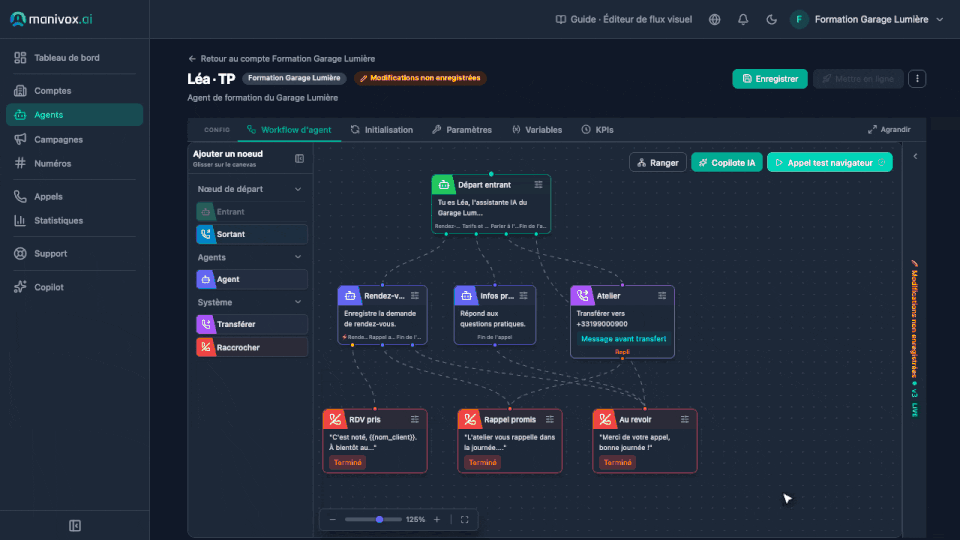Select Agents in the sidebar
Image resolution: width=960 pixels, height=540 pixels.
coord(74,114)
